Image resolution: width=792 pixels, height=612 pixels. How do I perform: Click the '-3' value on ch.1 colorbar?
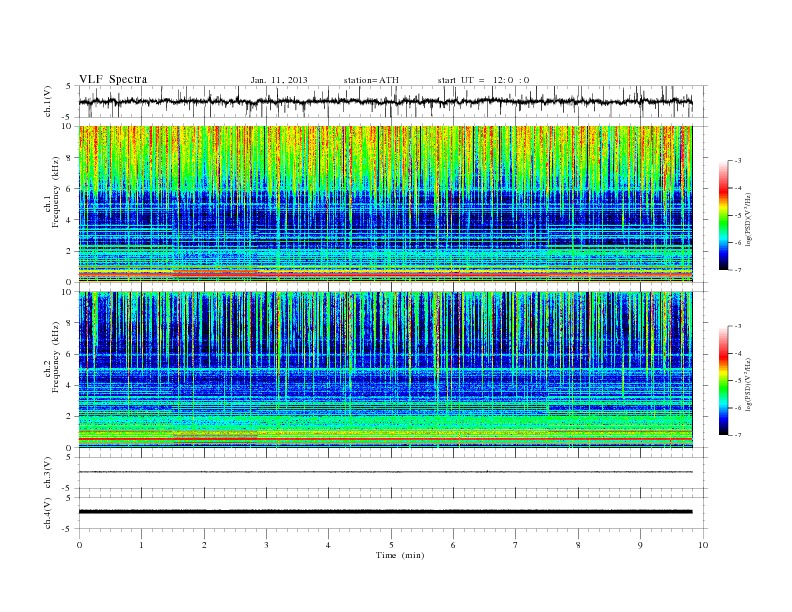(x=738, y=161)
